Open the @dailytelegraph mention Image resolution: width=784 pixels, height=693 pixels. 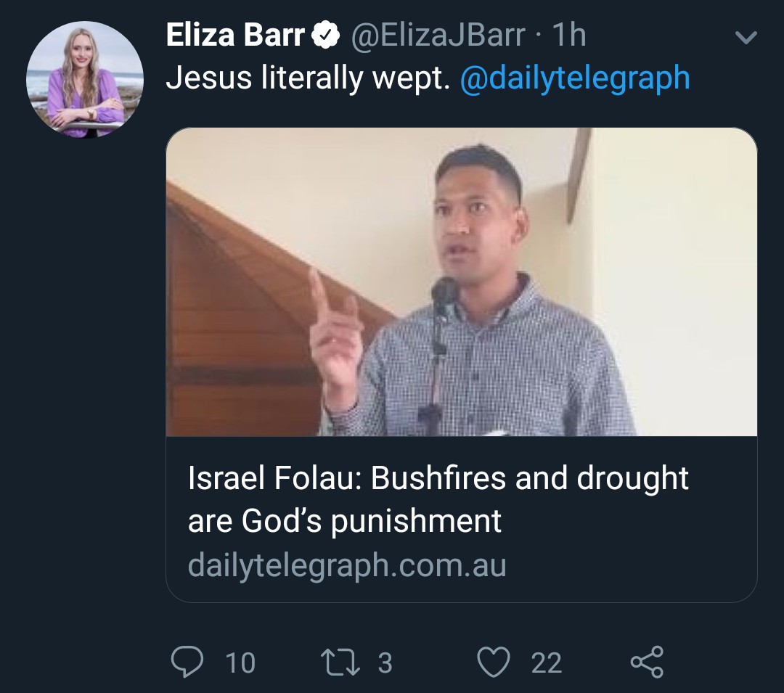tap(574, 78)
